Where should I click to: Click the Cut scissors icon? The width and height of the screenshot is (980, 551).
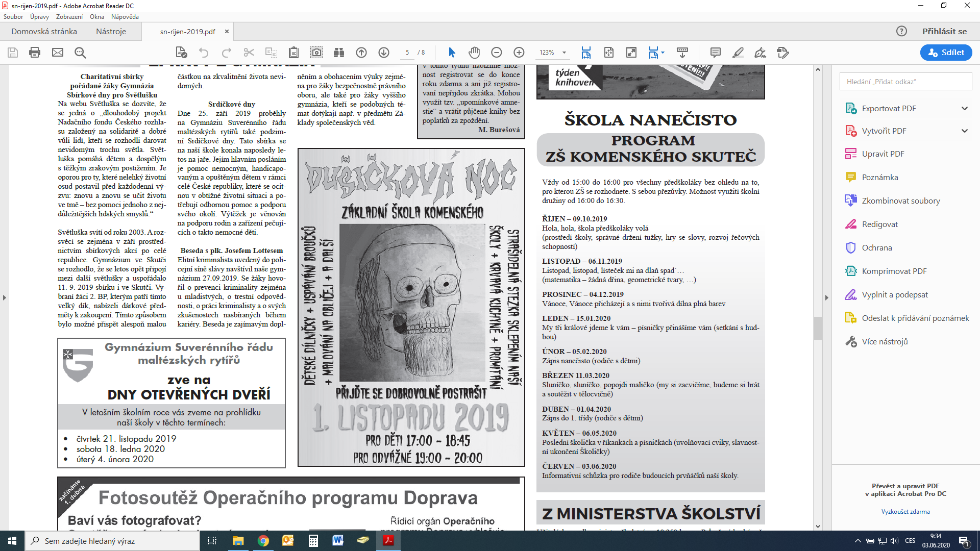(249, 53)
